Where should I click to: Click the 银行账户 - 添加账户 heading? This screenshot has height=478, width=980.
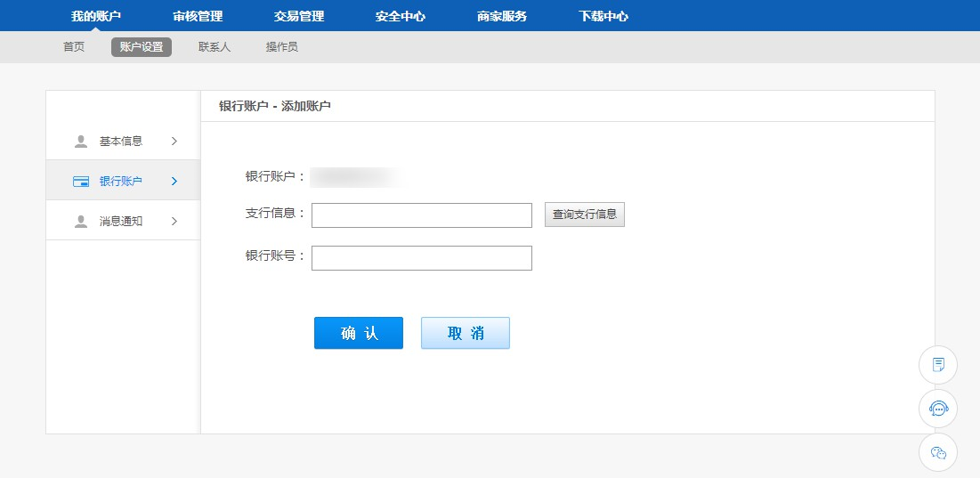[x=275, y=106]
